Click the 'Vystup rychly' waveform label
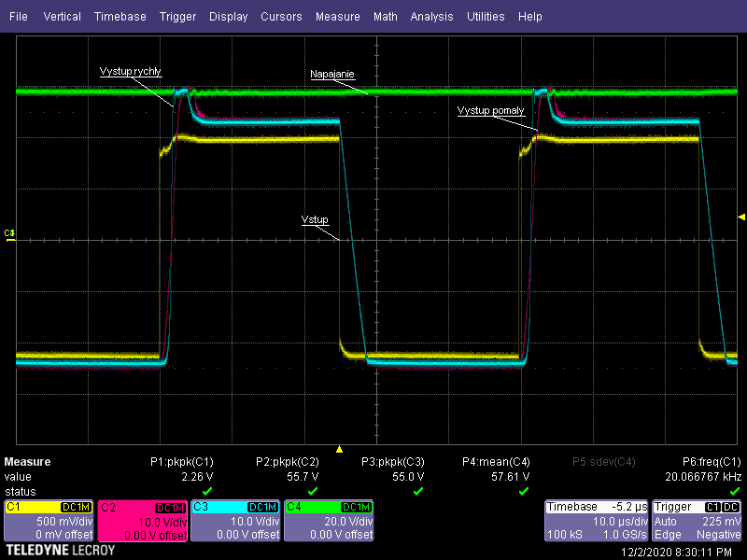This screenshot has height=560, width=747. [x=130, y=72]
